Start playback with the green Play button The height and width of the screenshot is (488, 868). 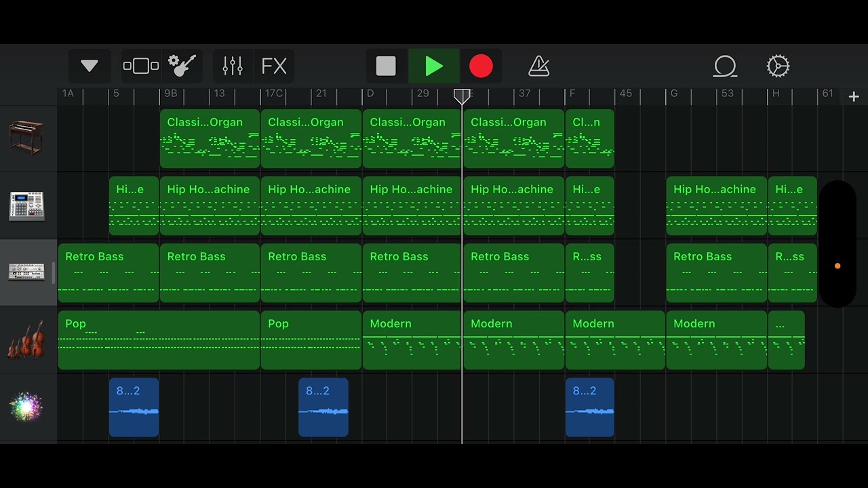pyautogui.click(x=434, y=66)
